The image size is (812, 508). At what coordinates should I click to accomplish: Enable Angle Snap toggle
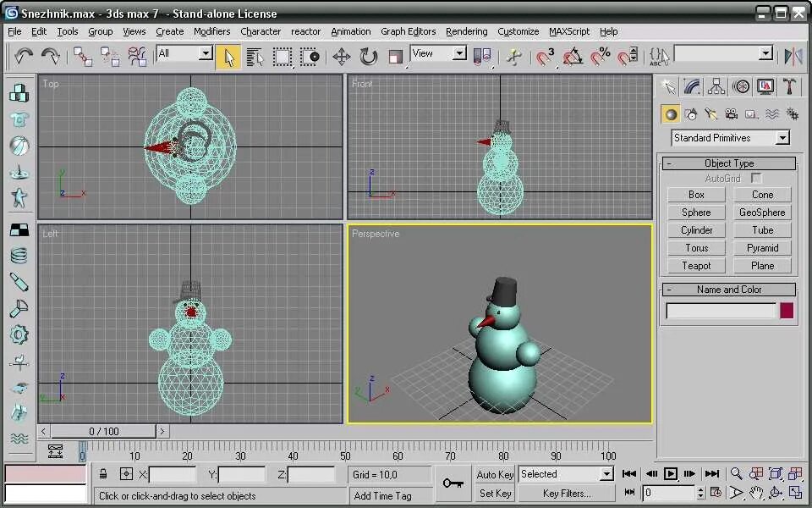[572, 58]
